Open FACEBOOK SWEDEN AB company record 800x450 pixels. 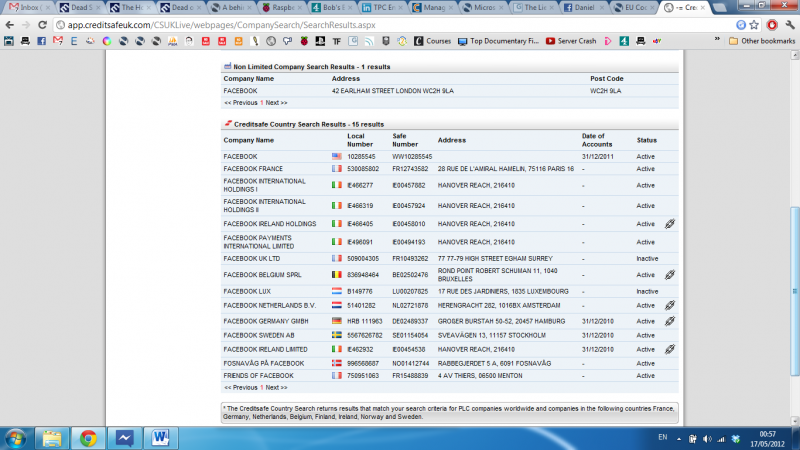[259, 335]
